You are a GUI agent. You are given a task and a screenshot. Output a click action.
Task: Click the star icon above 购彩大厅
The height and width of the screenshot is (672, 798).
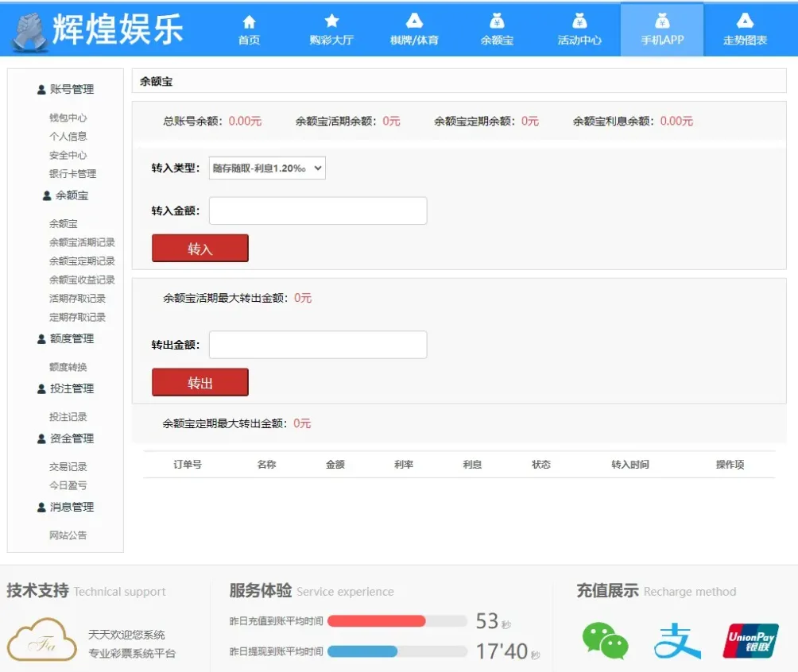331,21
